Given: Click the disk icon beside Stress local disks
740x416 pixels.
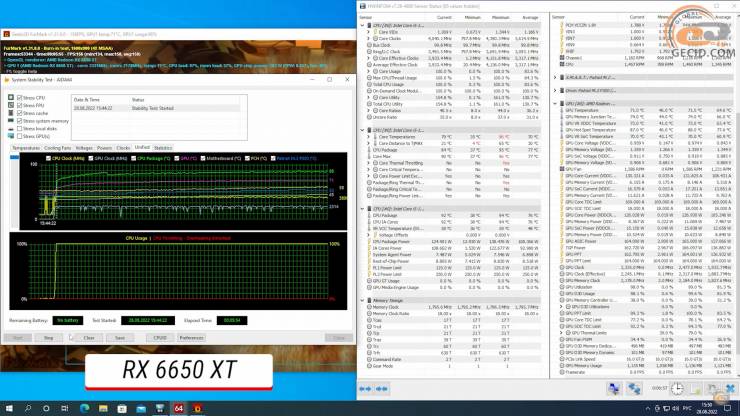Looking at the screenshot, I should [11, 128].
